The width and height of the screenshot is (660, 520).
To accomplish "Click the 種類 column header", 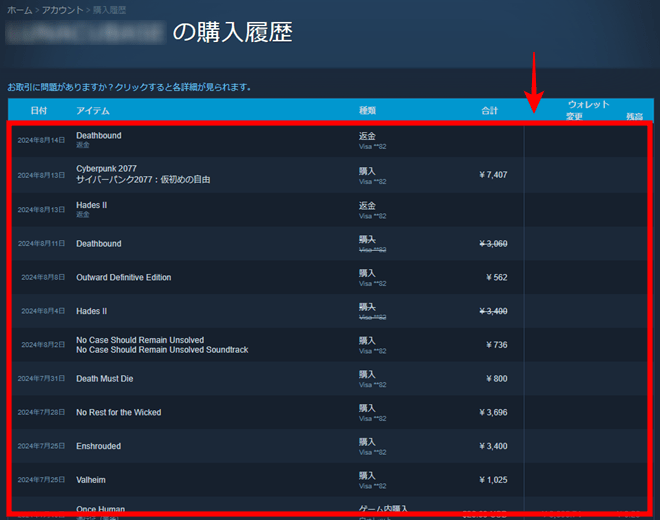I will coord(367,110).
